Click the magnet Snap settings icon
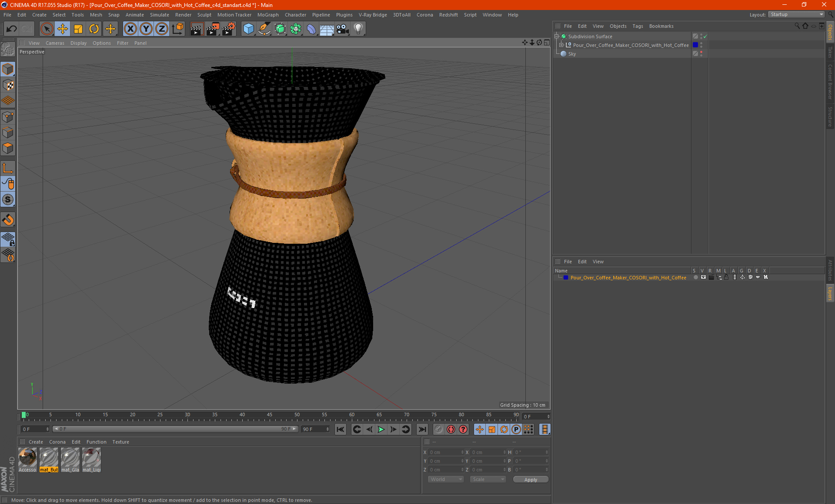This screenshot has height=504, width=835. 8,220
